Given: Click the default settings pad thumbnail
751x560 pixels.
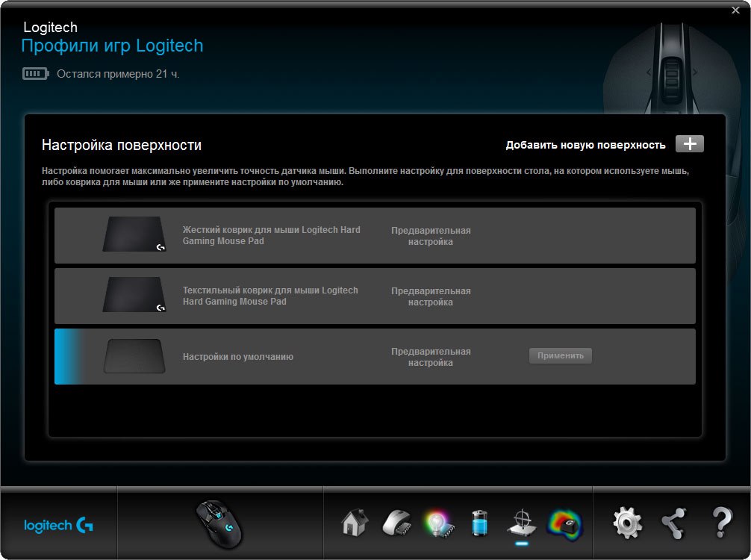Looking at the screenshot, I should tap(134, 356).
